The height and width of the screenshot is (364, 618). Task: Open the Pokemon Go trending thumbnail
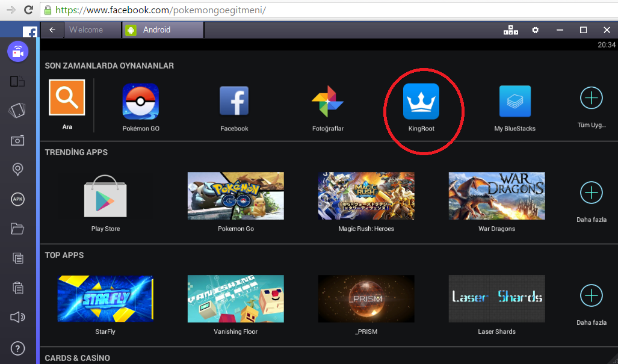pos(236,196)
